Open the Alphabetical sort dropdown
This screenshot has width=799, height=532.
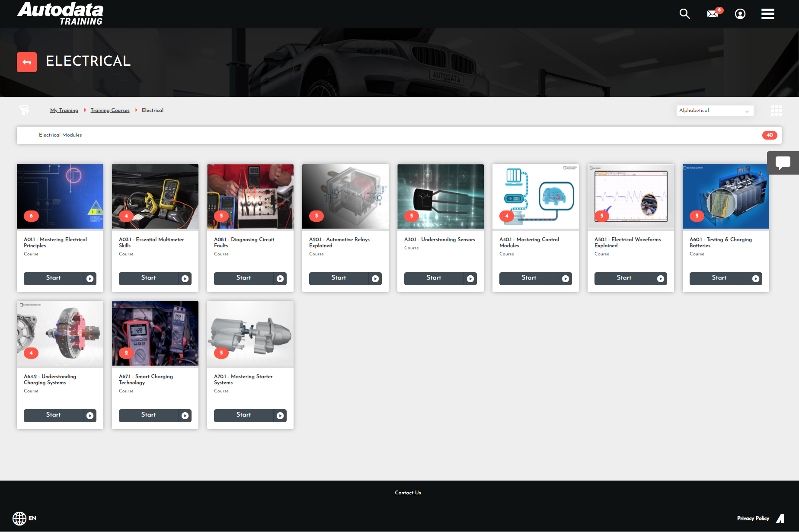[x=715, y=110]
